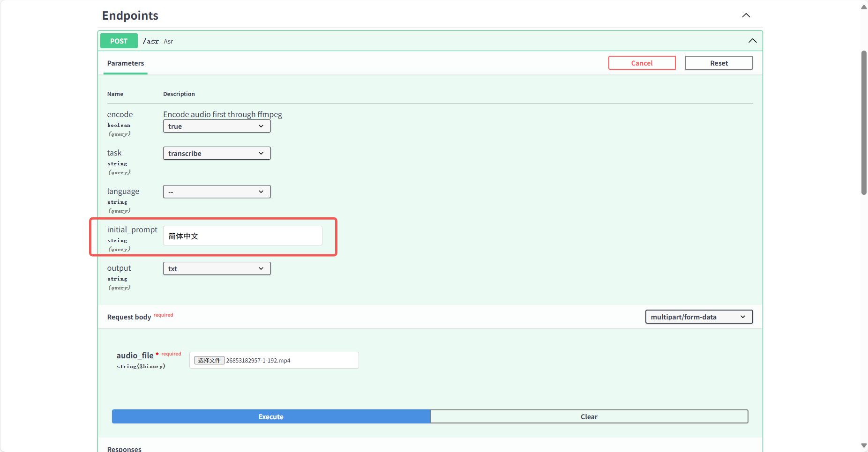Open the language selection dropdown
The width and height of the screenshot is (868, 452).
pyautogui.click(x=217, y=192)
